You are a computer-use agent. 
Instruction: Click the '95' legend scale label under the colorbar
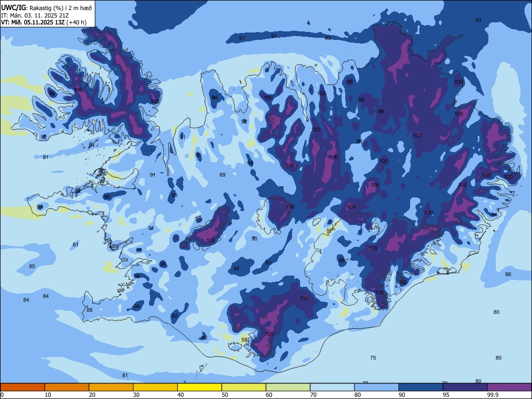(446, 395)
